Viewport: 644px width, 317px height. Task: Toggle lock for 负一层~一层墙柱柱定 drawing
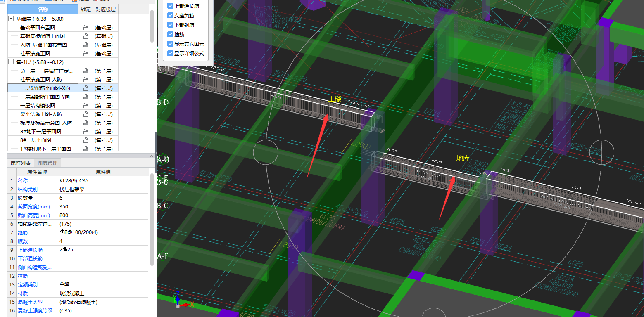86,71
